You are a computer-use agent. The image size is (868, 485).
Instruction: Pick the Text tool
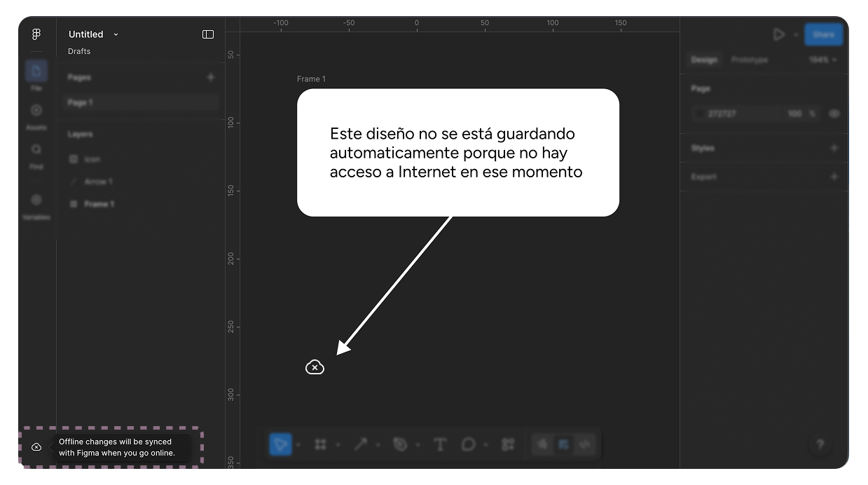440,444
